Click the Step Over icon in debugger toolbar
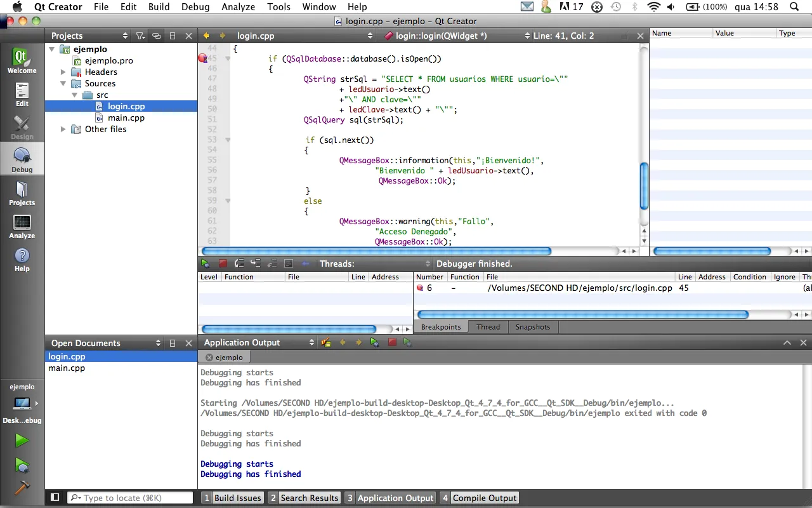This screenshot has height=508, width=812. 239,264
